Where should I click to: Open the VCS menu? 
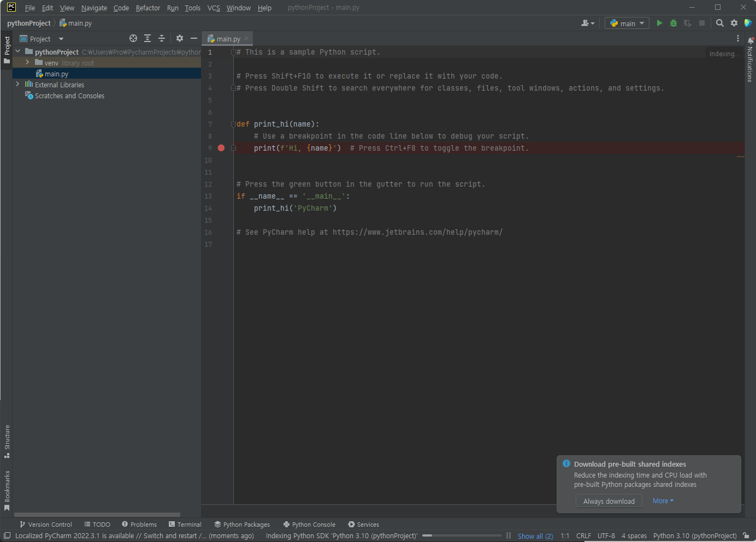(x=214, y=8)
